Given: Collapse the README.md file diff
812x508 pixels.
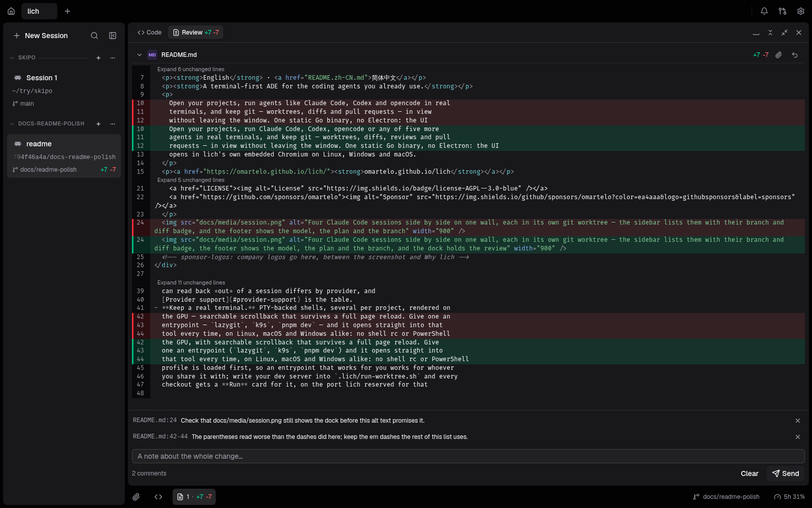Looking at the screenshot, I should tap(140, 55).
